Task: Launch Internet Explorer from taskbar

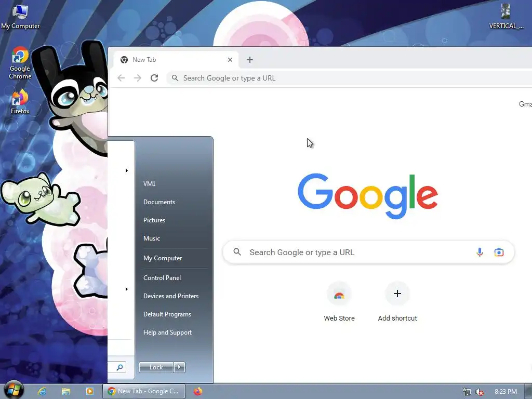Action: 42,391
